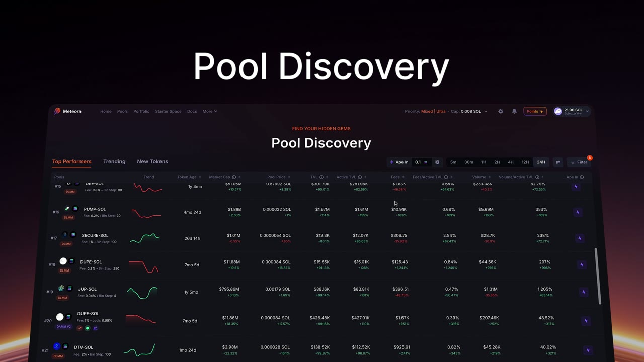Click SOL currency icon beside 0.1 amount
The image size is (644, 362).
426,162
